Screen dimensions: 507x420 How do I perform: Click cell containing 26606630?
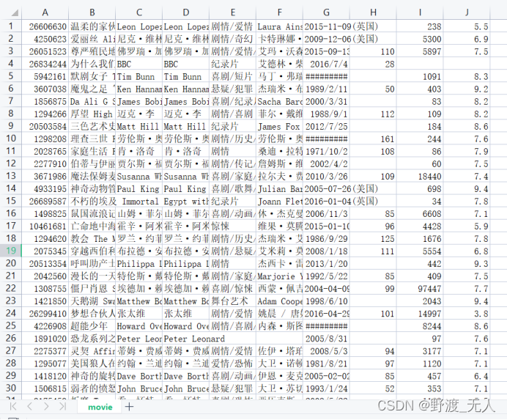(x=45, y=26)
